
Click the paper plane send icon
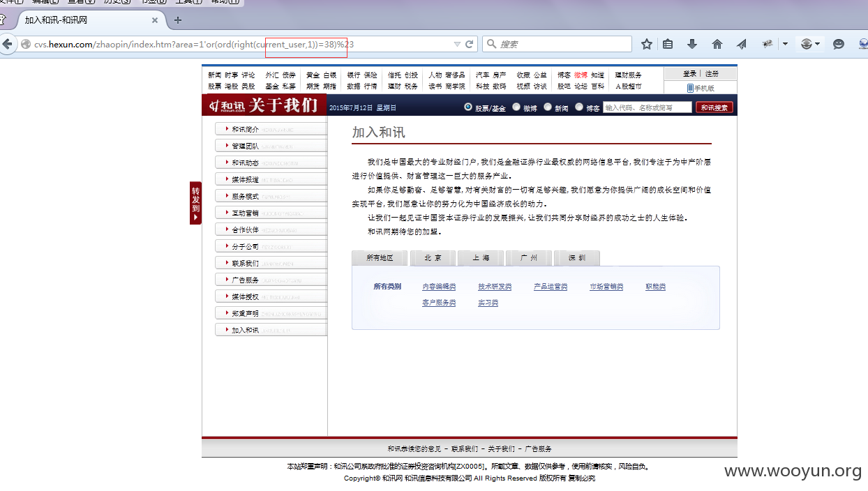tap(741, 44)
